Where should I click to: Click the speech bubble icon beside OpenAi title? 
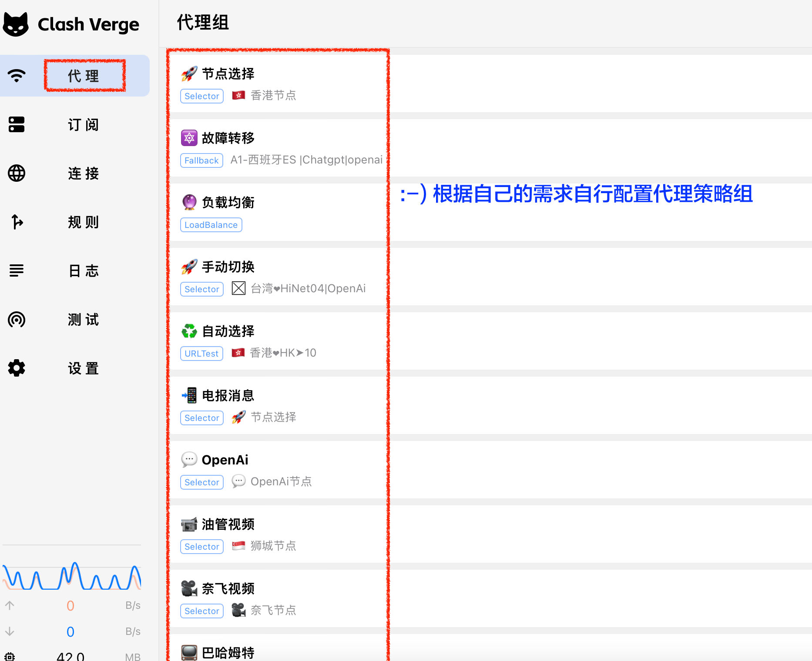pyautogui.click(x=189, y=460)
